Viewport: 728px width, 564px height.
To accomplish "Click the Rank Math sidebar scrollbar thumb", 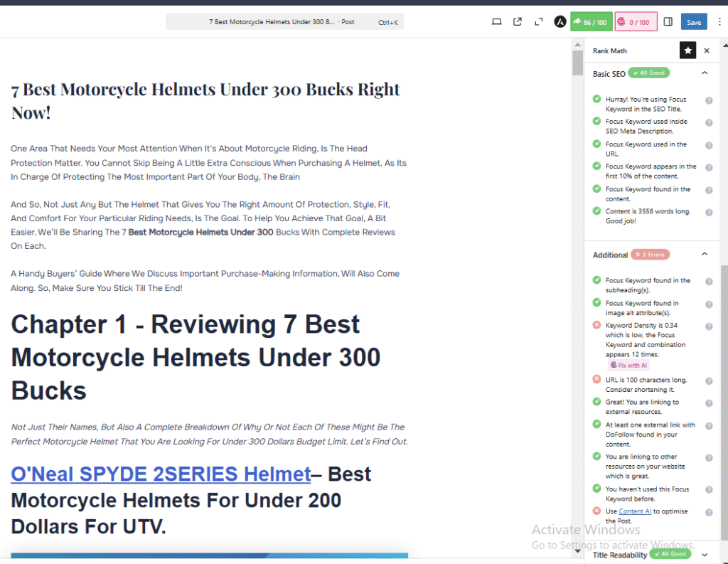I will pos(724,403).
